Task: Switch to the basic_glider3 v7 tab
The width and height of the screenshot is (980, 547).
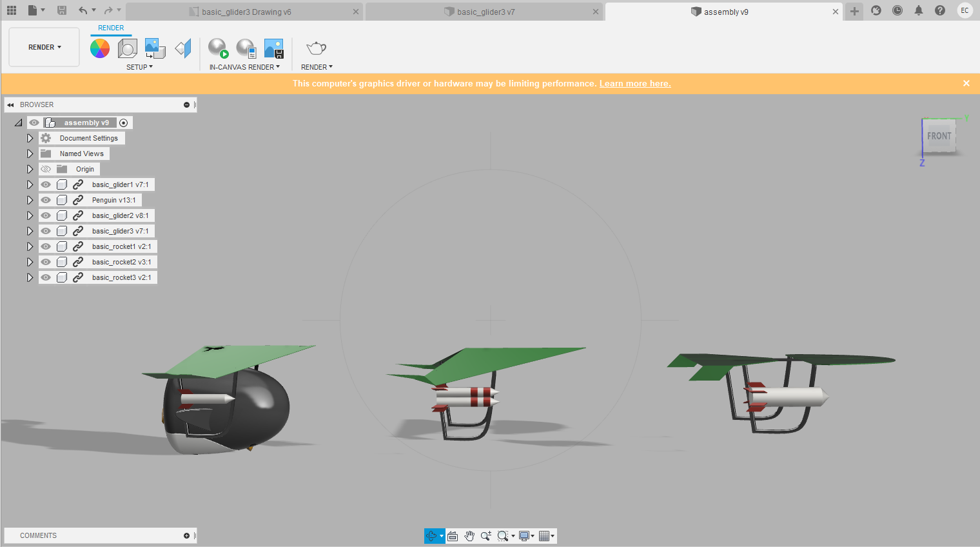Action: (484, 11)
